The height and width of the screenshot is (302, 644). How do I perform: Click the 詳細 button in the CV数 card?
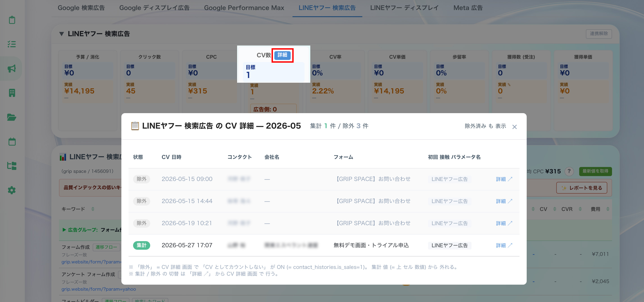pyautogui.click(x=282, y=55)
